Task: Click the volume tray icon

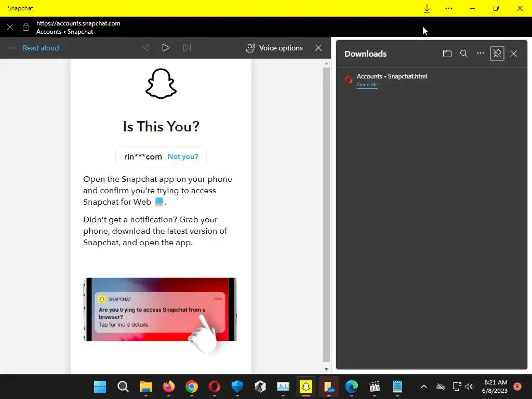Action: (x=469, y=387)
